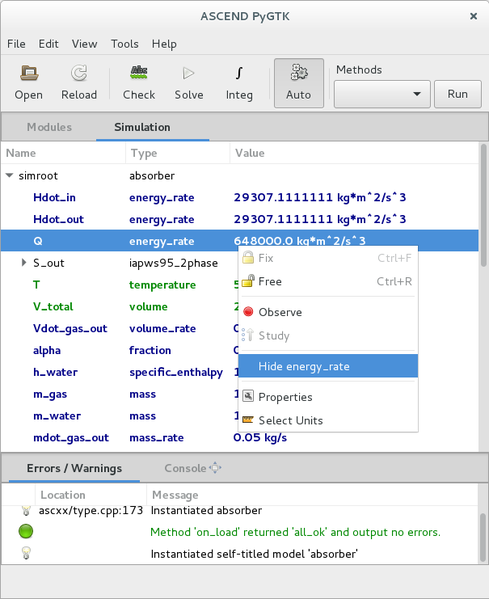Screen dimensions: 489x599
Task: Click the Check toolbar icon
Action: [x=139, y=72]
